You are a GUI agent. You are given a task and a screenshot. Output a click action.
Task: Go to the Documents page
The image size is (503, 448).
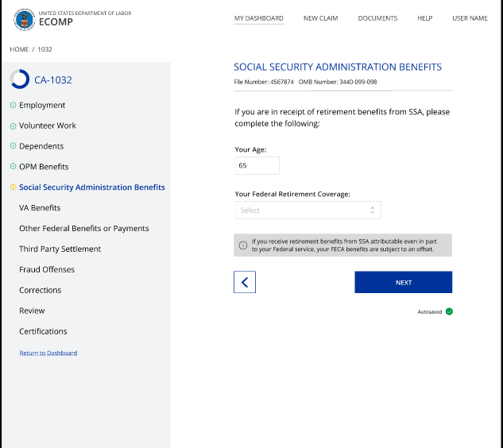377,18
